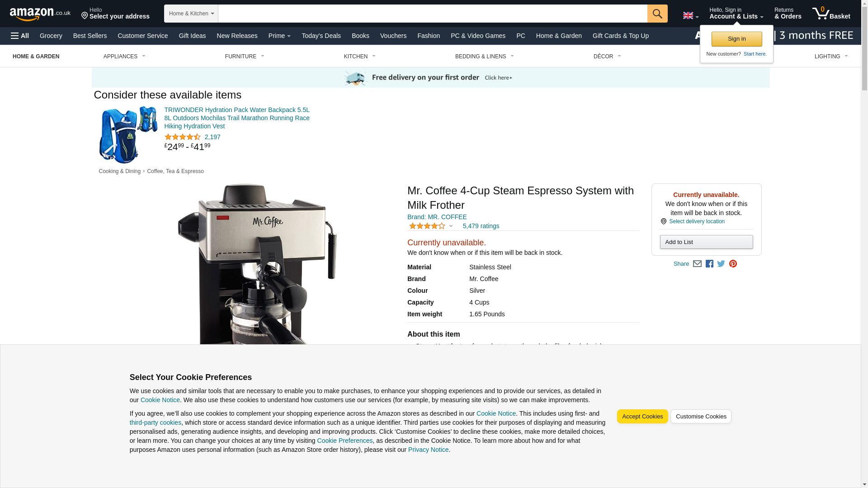868x488 pixels.
Task: Share product on Twitter icon
Action: coord(721,264)
